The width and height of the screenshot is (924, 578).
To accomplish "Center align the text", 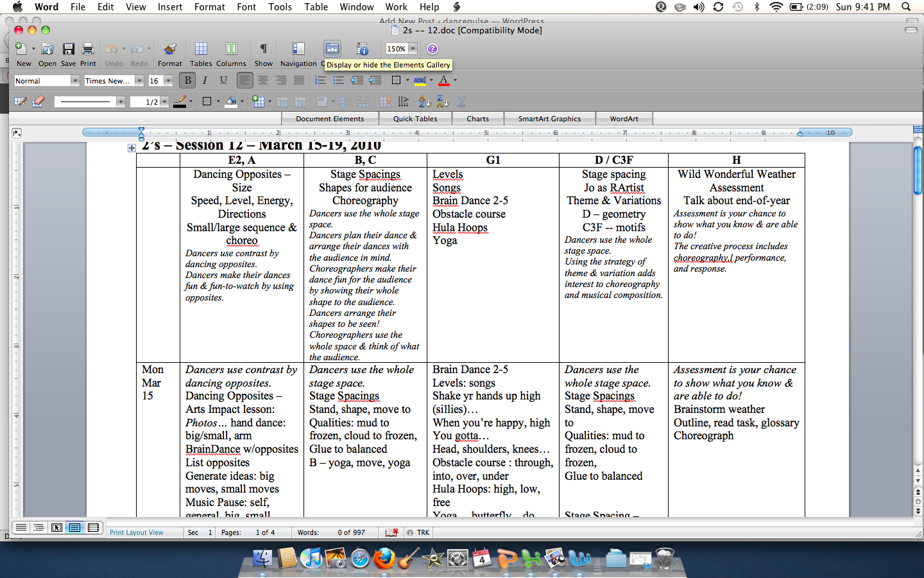I will [x=263, y=80].
